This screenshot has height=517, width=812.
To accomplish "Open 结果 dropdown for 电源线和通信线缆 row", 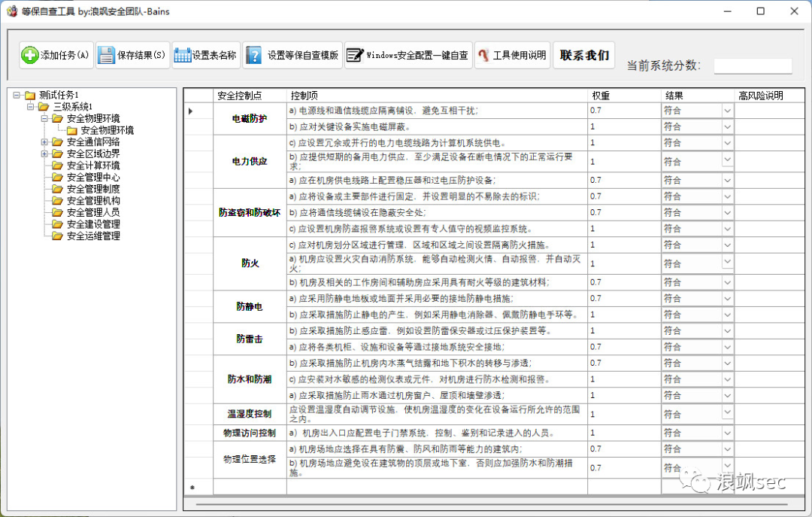I will pos(728,111).
